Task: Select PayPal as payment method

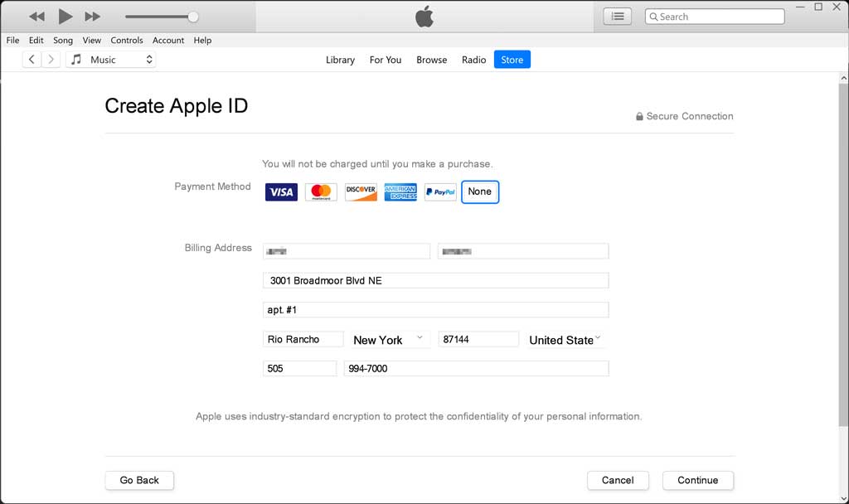Action: click(440, 192)
